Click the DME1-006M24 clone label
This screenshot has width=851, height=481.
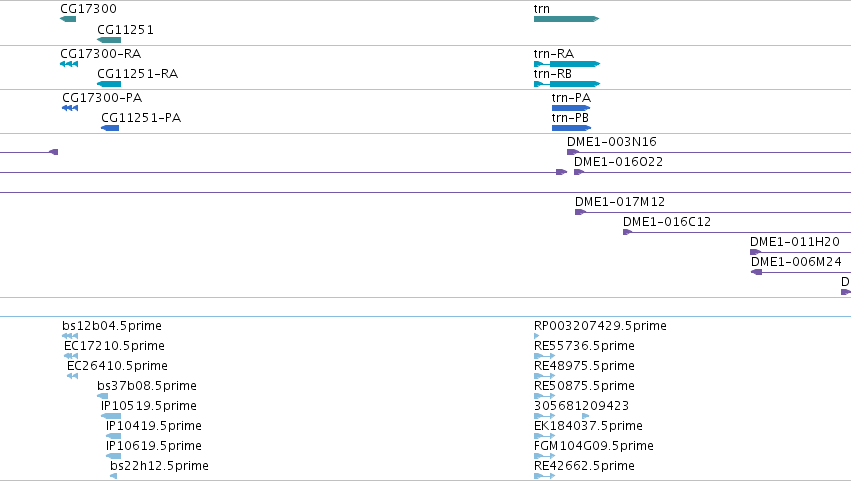(x=796, y=262)
